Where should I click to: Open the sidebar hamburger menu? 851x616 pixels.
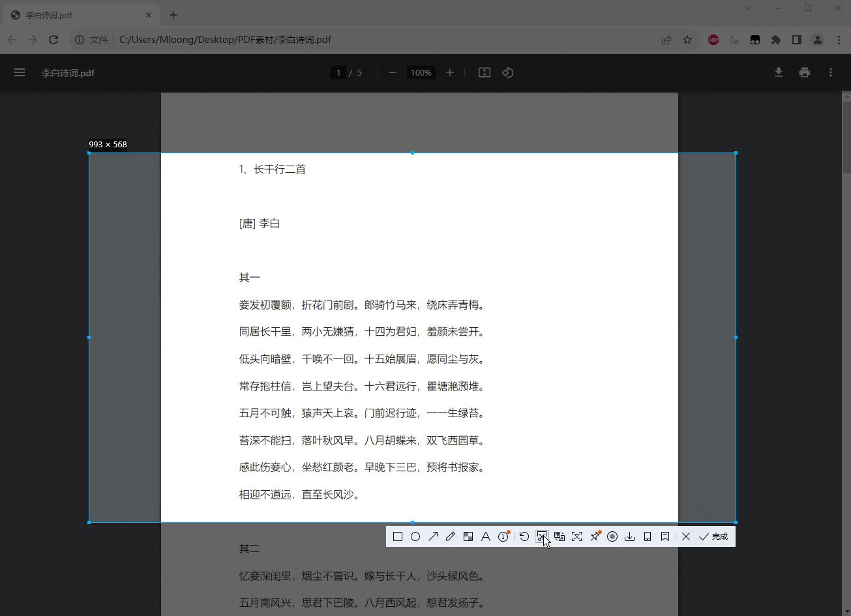pos(20,72)
